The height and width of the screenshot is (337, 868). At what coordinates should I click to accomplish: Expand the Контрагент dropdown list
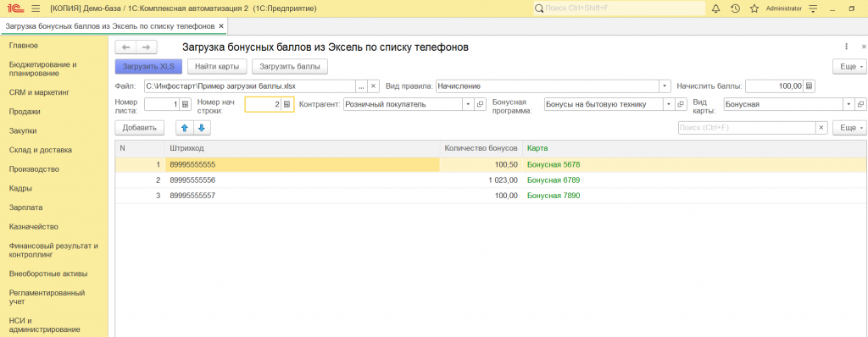468,104
